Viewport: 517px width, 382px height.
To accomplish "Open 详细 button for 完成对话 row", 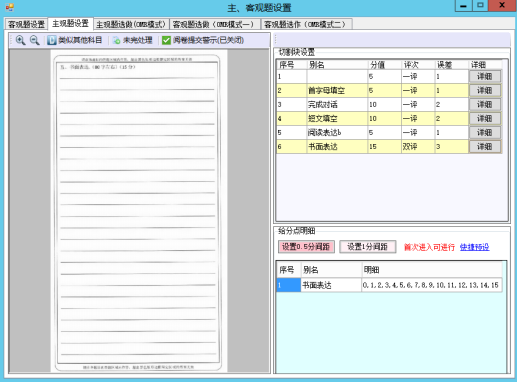I will coord(485,104).
